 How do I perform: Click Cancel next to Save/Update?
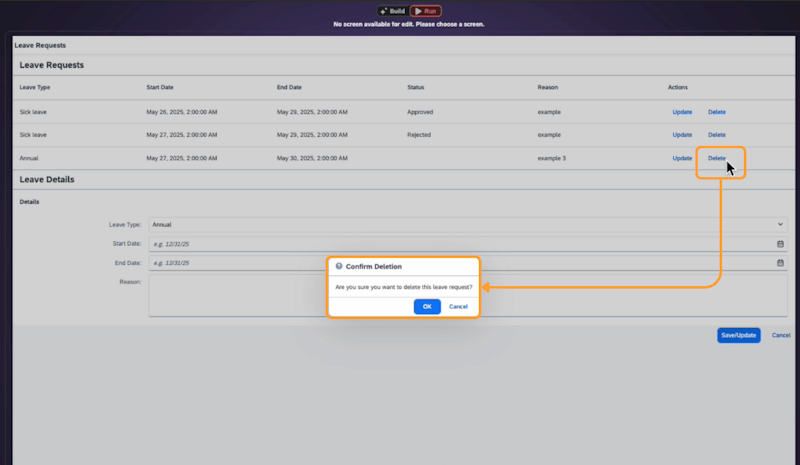(x=781, y=335)
